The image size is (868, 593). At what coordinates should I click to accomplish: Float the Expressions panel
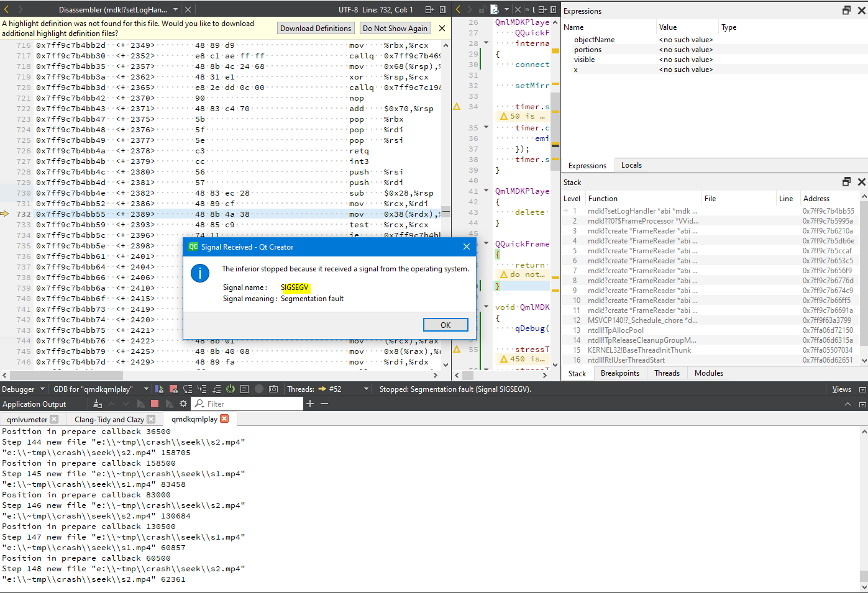(846, 10)
